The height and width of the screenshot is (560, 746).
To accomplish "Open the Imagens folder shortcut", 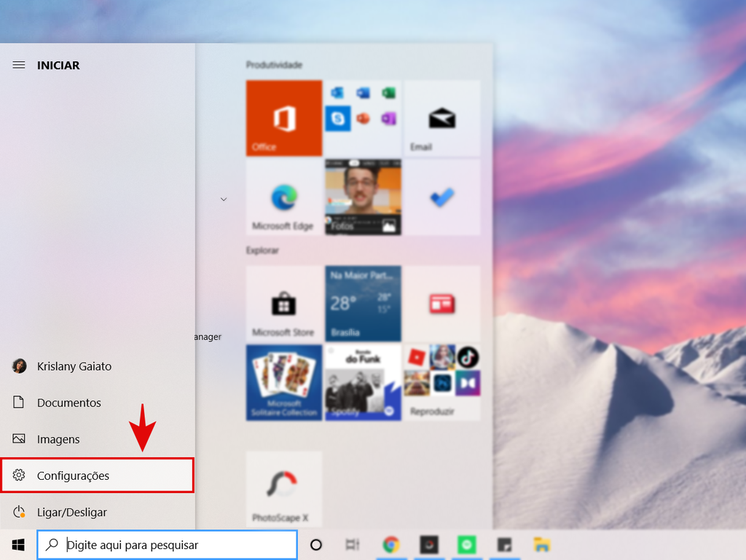I will pyautogui.click(x=98, y=439).
